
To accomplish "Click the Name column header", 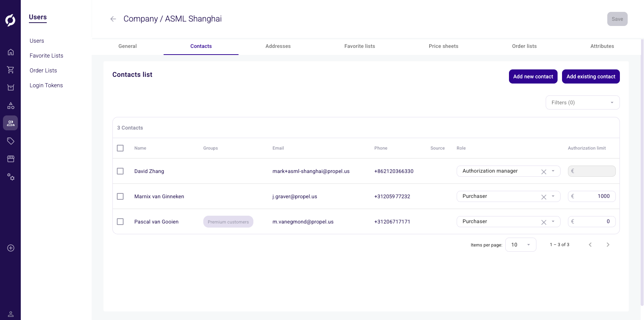I will pyautogui.click(x=140, y=148).
